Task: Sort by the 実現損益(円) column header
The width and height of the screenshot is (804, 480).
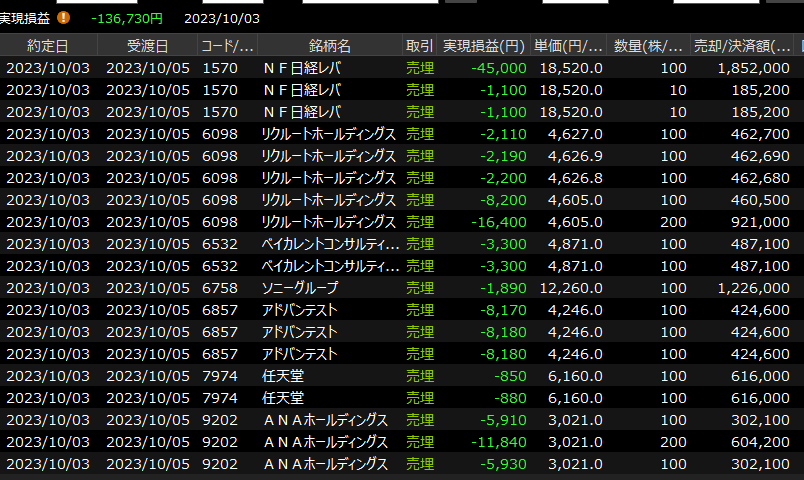Action: [484, 46]
